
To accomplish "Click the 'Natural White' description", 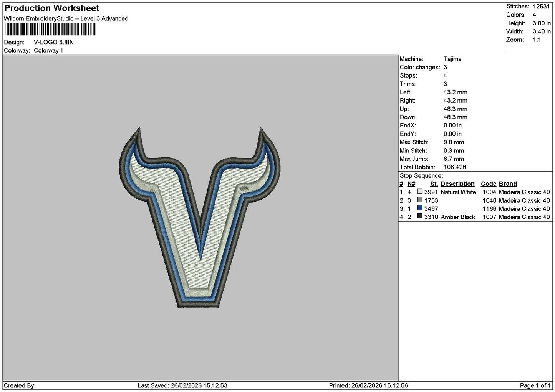I will point(458,192).
